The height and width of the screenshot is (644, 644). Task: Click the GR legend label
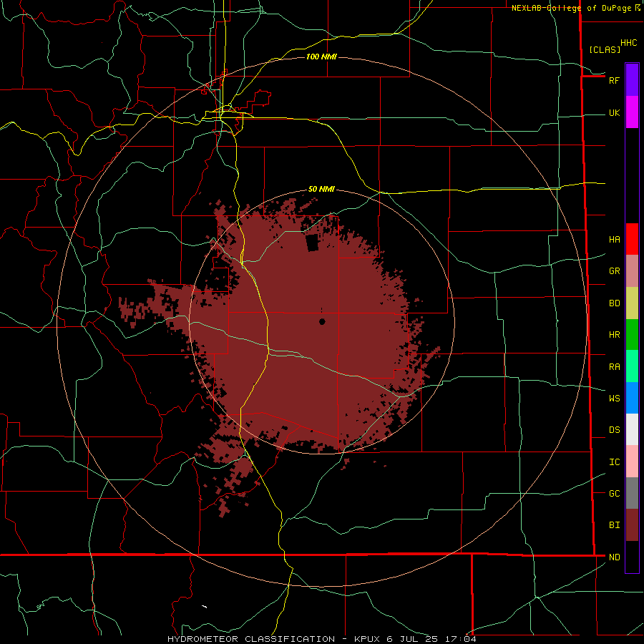[615, 271]
